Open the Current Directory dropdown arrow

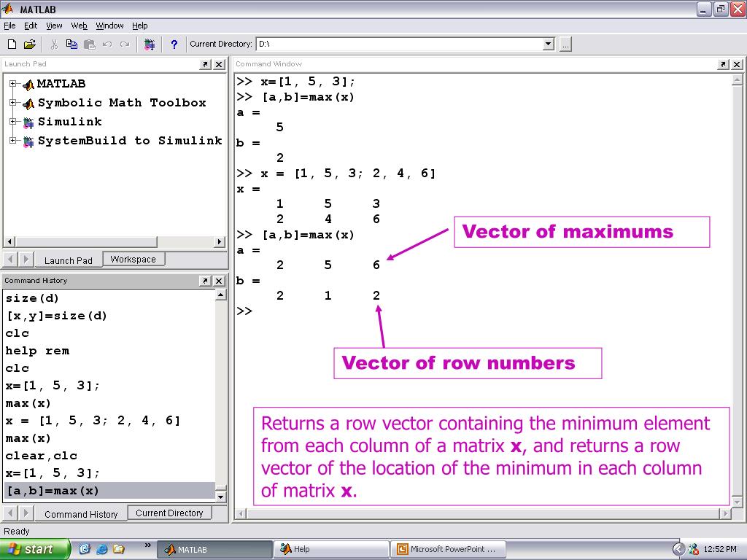549,44
